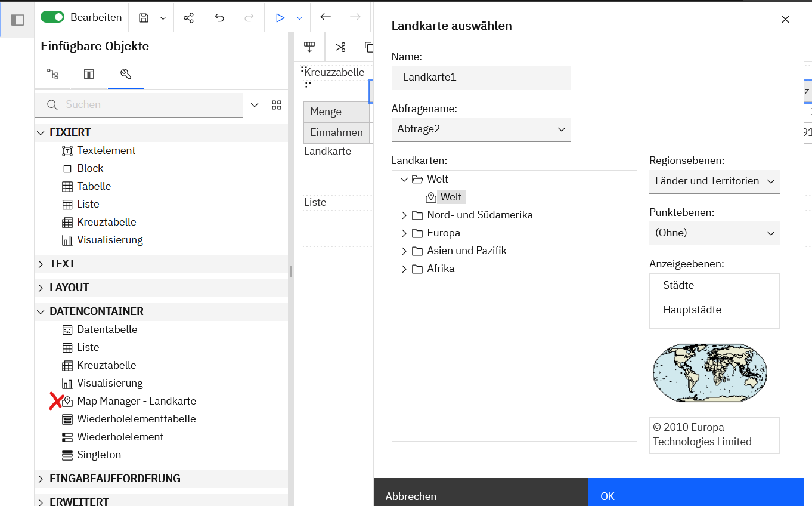This screenshot has width=812, height=506.
Task: Collapse the FIXIERT section
Action: (41, 132)
